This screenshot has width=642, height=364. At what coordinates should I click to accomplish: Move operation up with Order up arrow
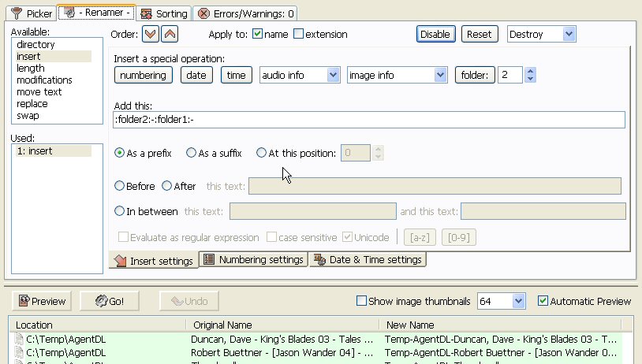(170, 35)
